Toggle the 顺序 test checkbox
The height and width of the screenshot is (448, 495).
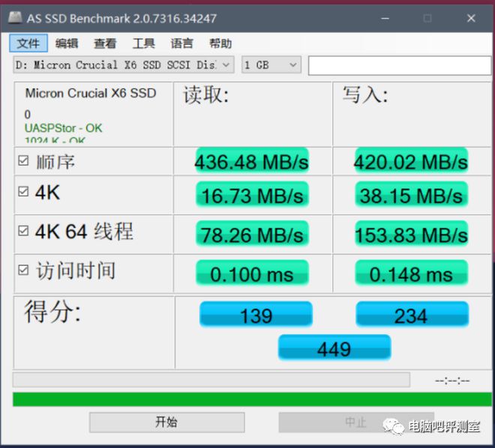[x=23, y=160]
